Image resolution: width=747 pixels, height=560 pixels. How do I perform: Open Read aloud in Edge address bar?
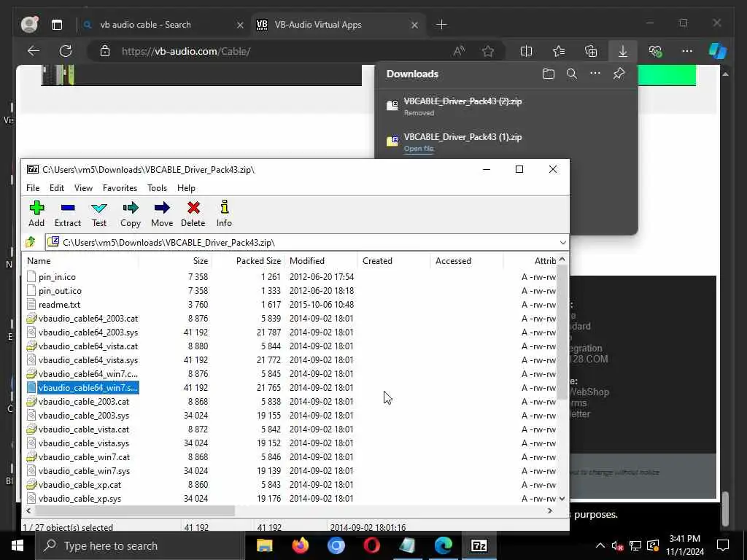click(459, 51)
